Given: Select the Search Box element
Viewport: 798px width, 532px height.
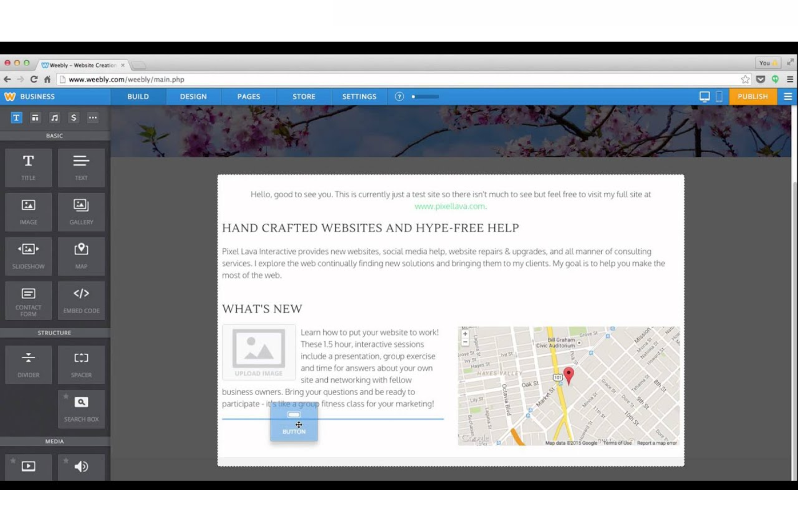Looking at the screenshot, I should click(x=81, y=408).
